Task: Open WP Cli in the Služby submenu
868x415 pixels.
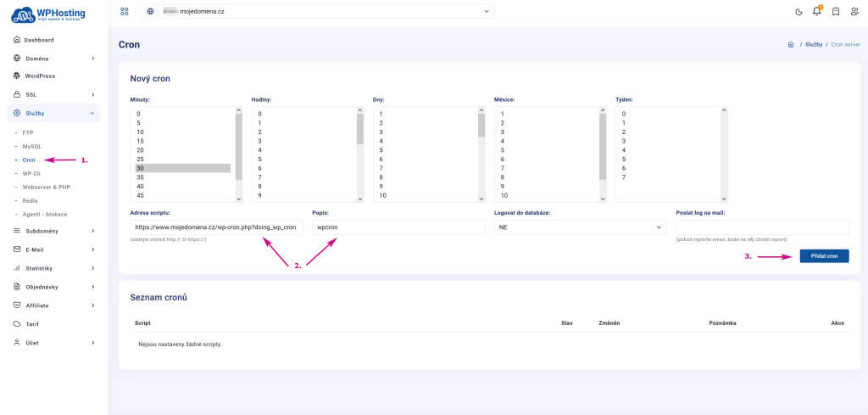Action: pyautogui.click(x=31, y=173)
